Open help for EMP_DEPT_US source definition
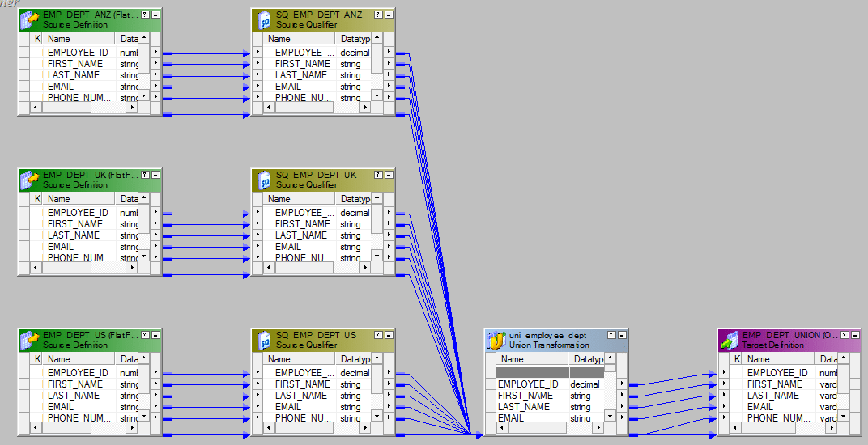The height and width of the screenshot is (445, 868). [x=145, y=336]
